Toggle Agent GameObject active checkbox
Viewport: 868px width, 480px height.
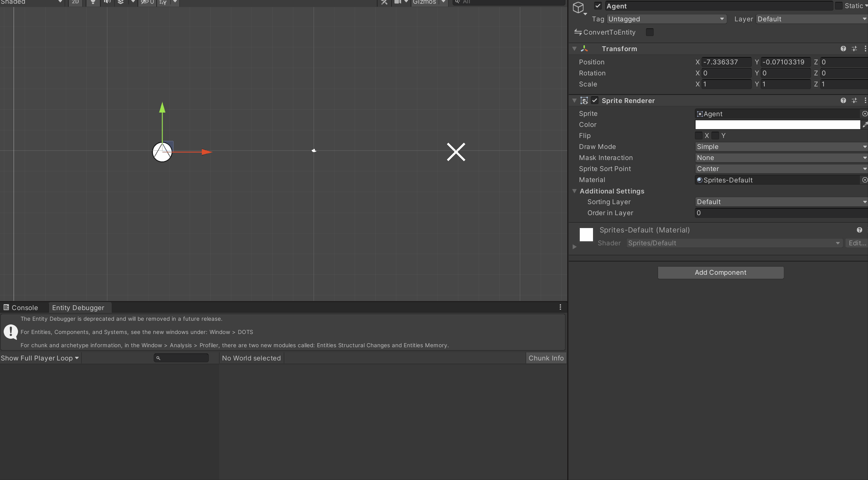pos(598,6)
